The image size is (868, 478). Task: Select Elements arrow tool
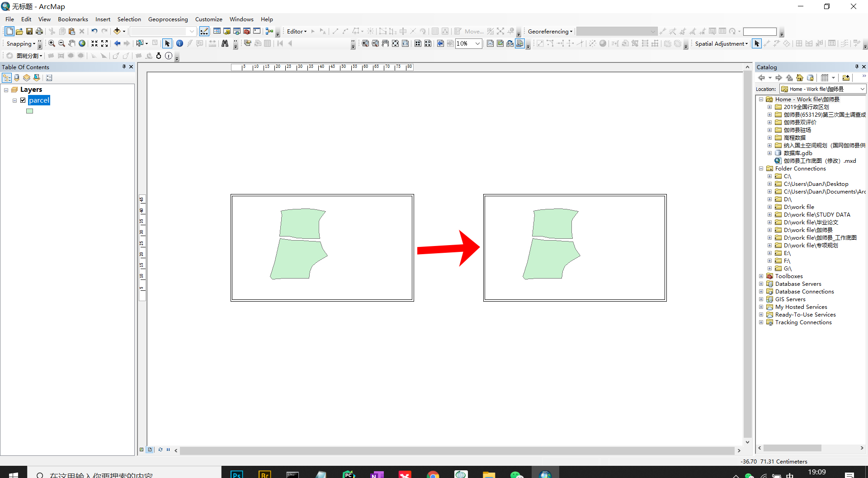coord(167,43)
